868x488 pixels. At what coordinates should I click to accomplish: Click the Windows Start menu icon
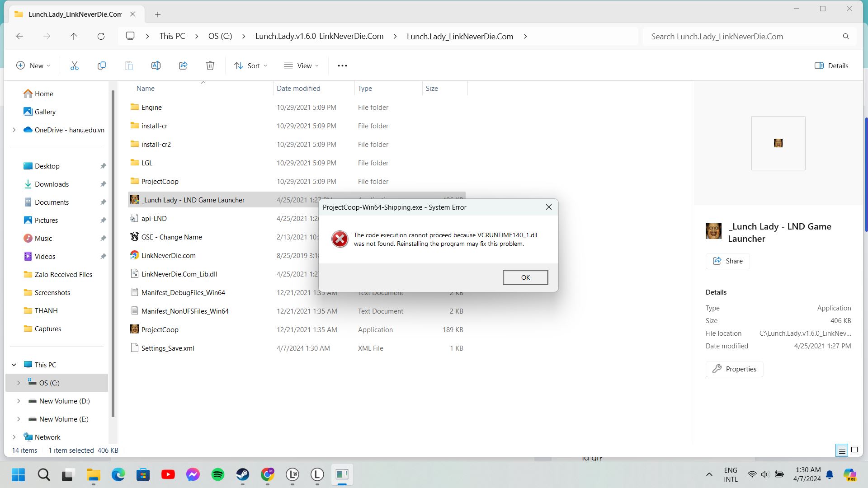(18, 475)
